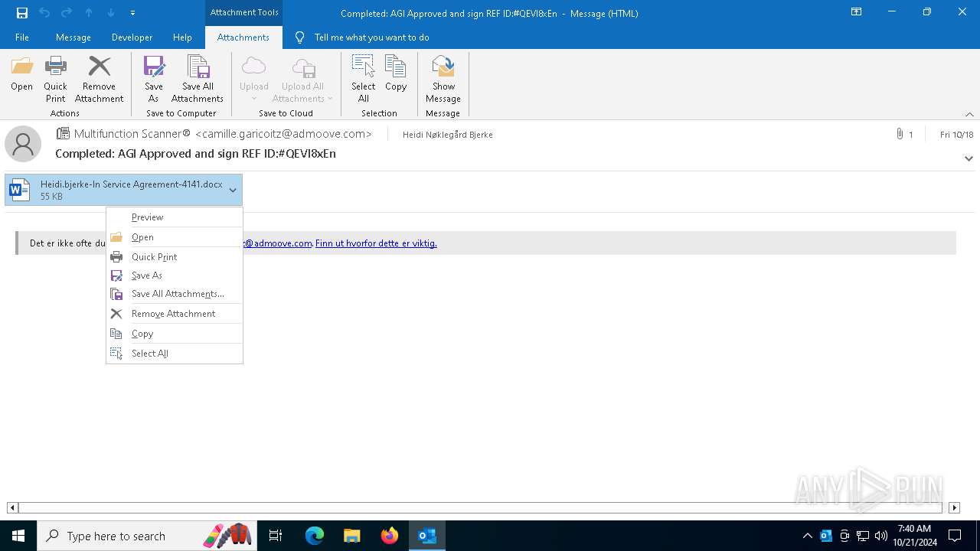Show hidden system tray icons
This screenshot has height=551, width=980.
808,536
